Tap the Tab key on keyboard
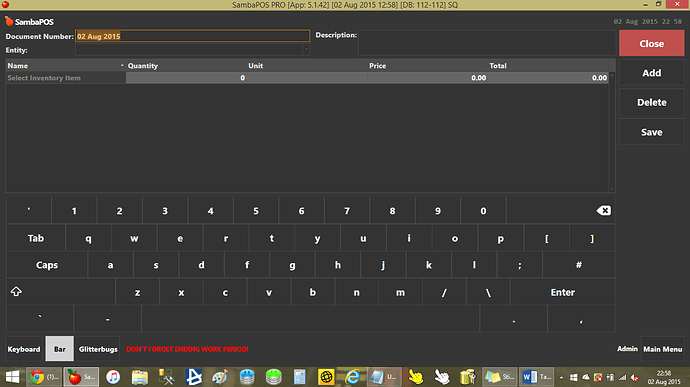This screenshot has width=690, height=387. (36, 238)
